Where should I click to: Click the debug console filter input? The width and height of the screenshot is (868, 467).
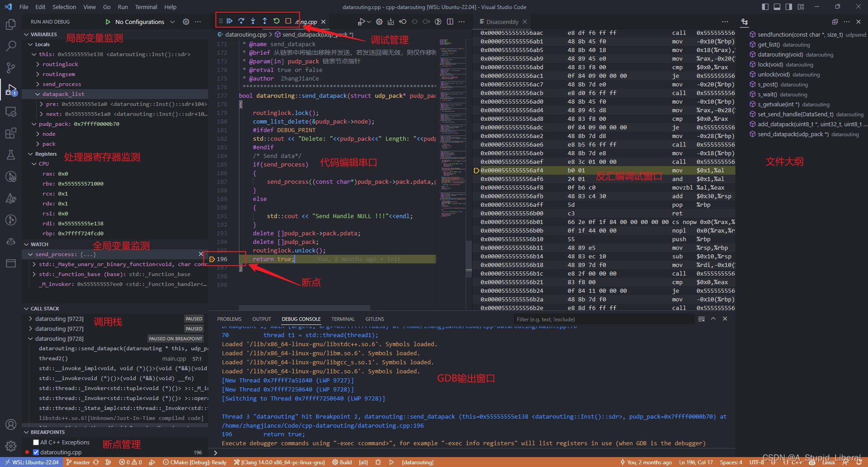604,319
